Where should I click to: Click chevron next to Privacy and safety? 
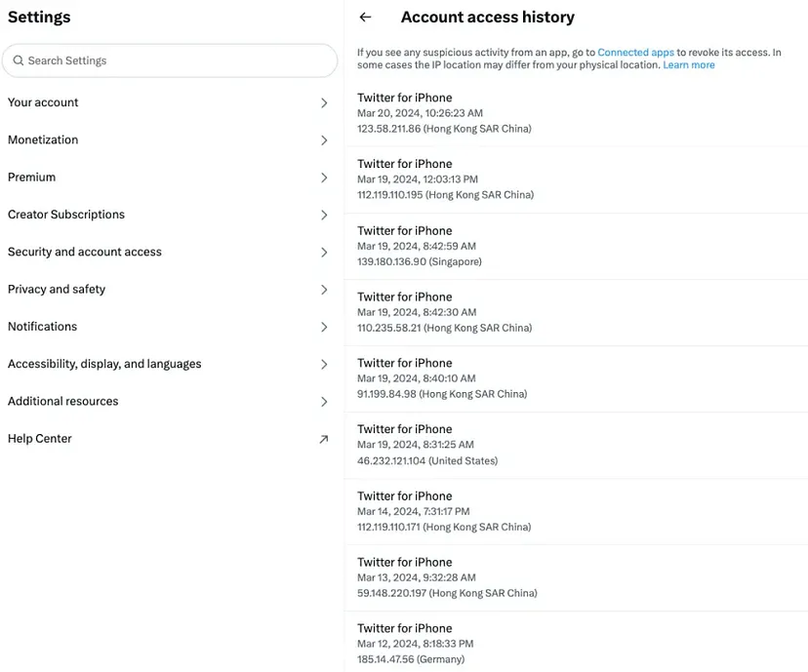click(x=324, y=290)
